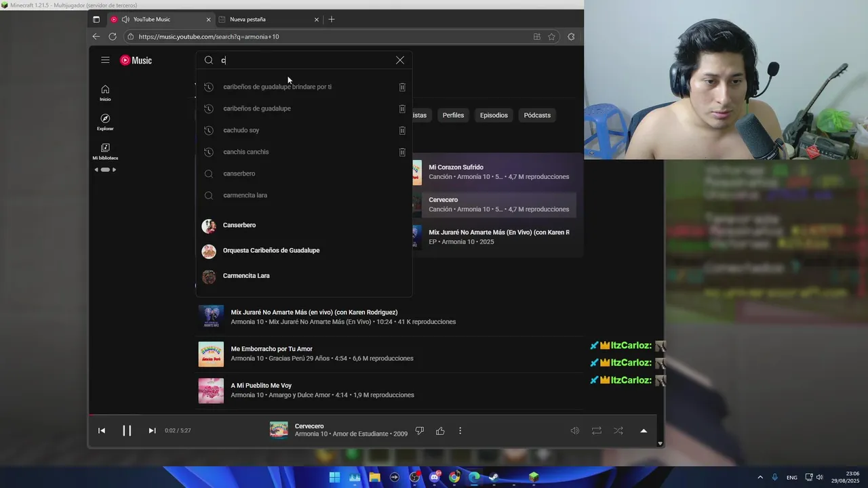Viewport: 868px width, 488px height.
Task: Go to Inicio in the sidebar
Action: pyautogui.click(x=105, y=94)
